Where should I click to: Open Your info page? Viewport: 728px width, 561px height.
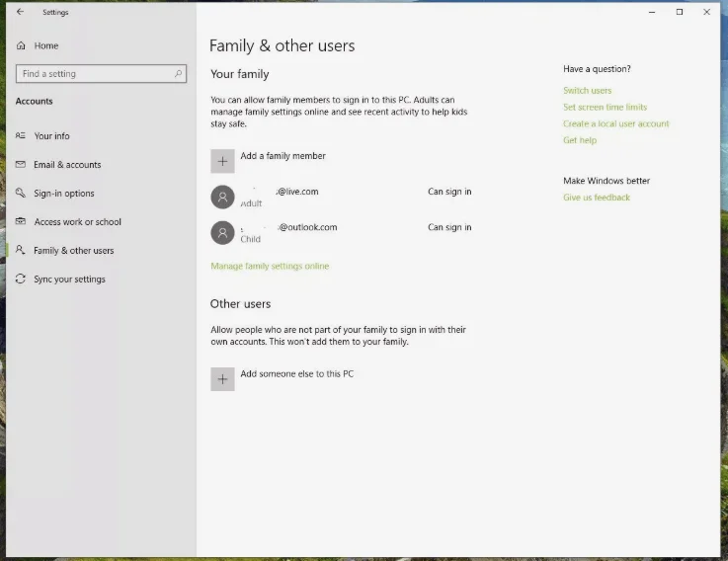tap(52, 136)
